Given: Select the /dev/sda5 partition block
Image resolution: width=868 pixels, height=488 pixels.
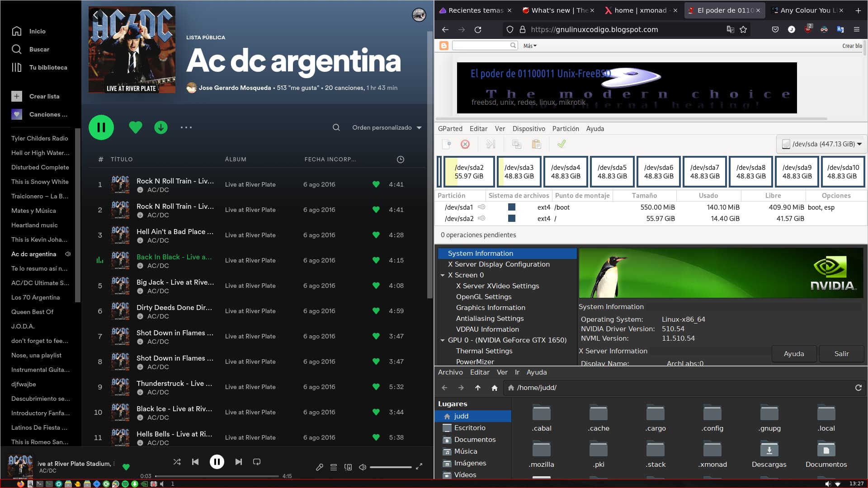Looking at the screenshot, I should click(612, 172).
